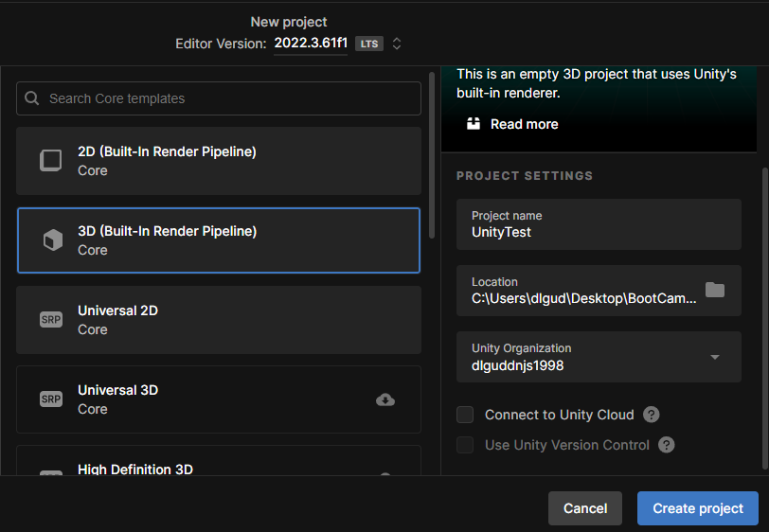This screenshot has width=769, height=532.
Task: Expand the Unity Organization dropdown
Action: click(715, 357)
